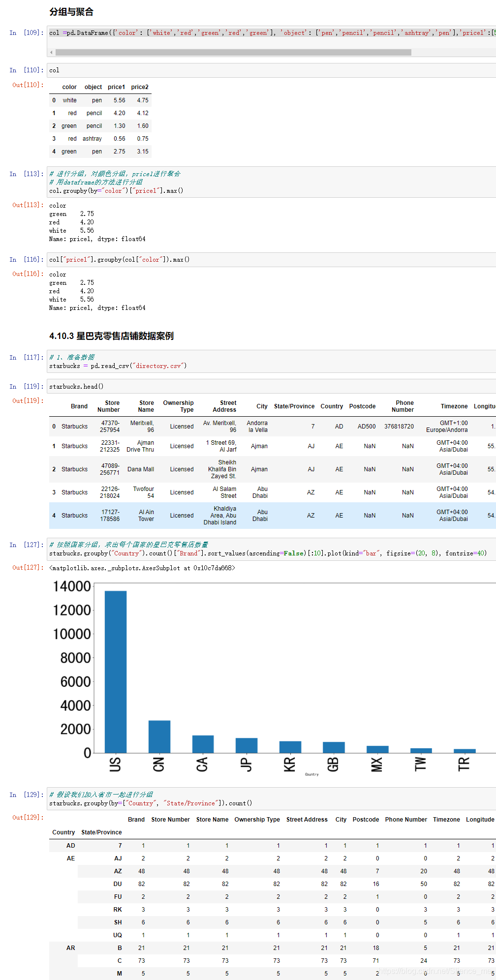Click the 'TR' x-axis tick label

click(x=464, y=764)
